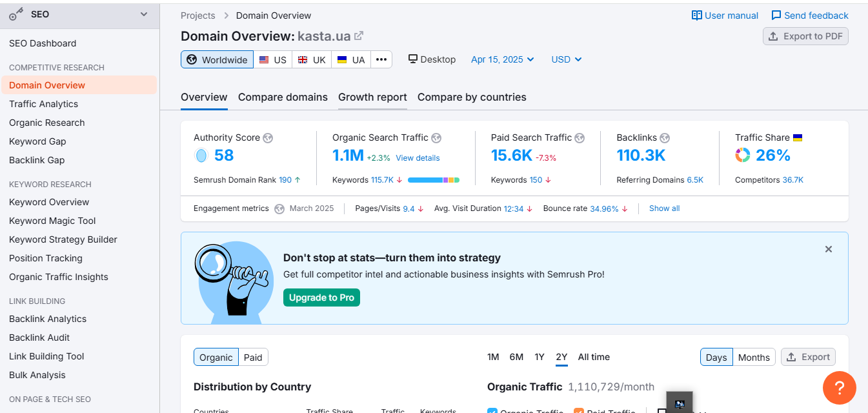Open the Growth report tab

coord(372,97)
